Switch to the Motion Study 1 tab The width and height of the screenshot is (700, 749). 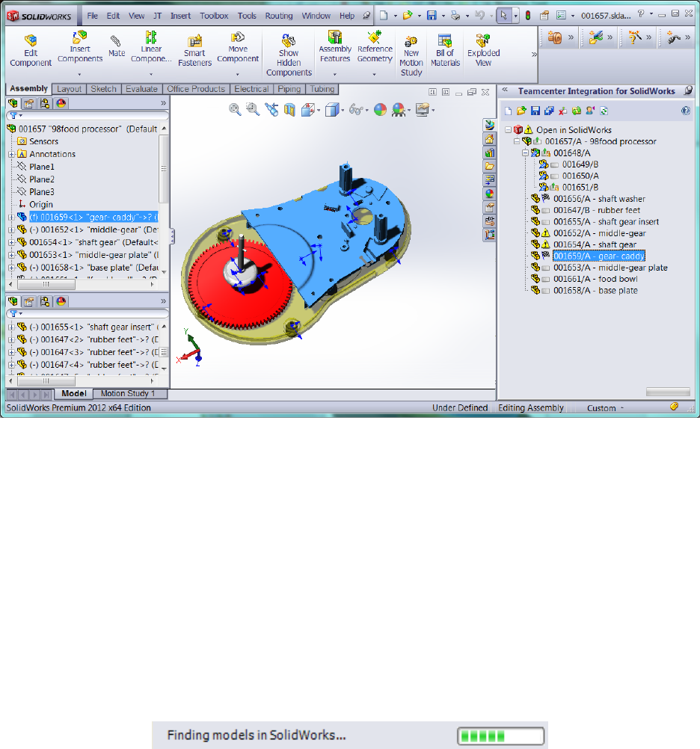pos(128,394)
